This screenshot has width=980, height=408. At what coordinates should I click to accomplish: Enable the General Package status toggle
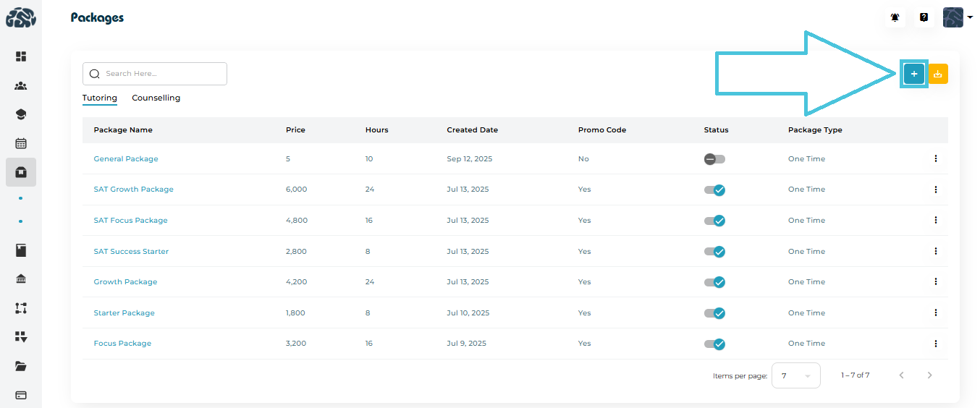(714, 159)
